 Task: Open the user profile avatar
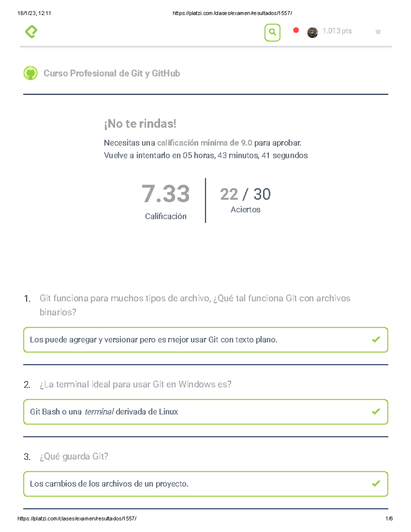[x=312, y=32]
